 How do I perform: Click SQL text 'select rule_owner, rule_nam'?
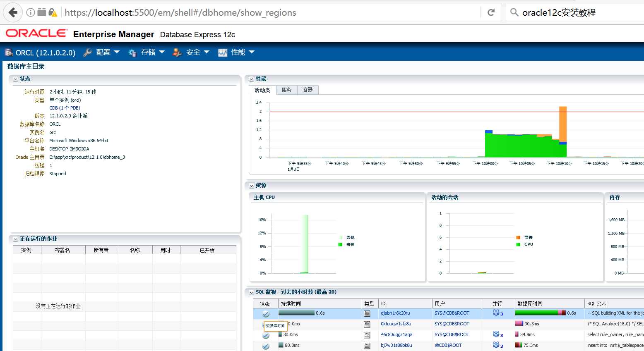615,335
